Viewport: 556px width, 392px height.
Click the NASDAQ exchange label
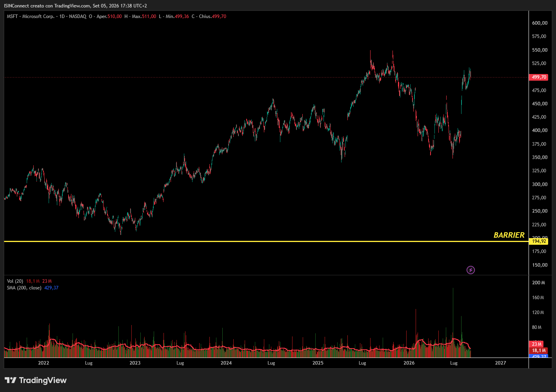(78, 16)
